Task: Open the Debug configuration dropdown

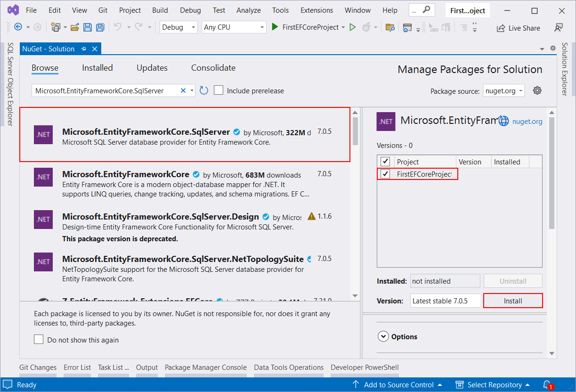Action: coord(178,27)
